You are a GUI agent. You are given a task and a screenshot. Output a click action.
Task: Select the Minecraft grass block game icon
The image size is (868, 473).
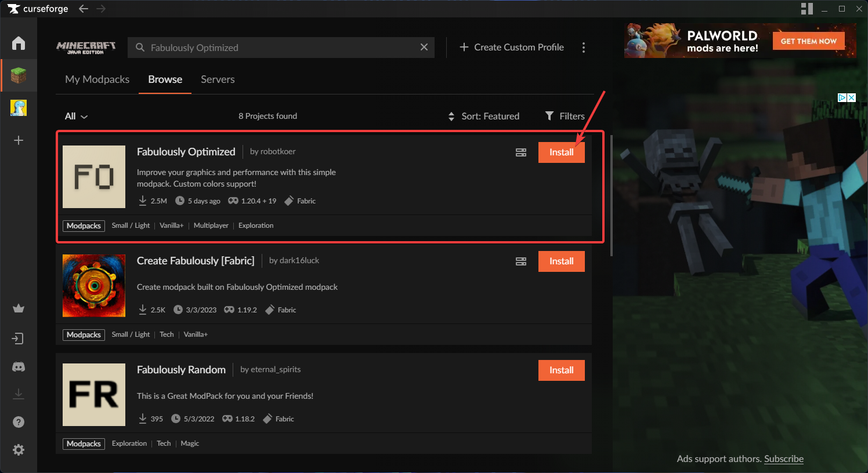click(x=19, y=75)
